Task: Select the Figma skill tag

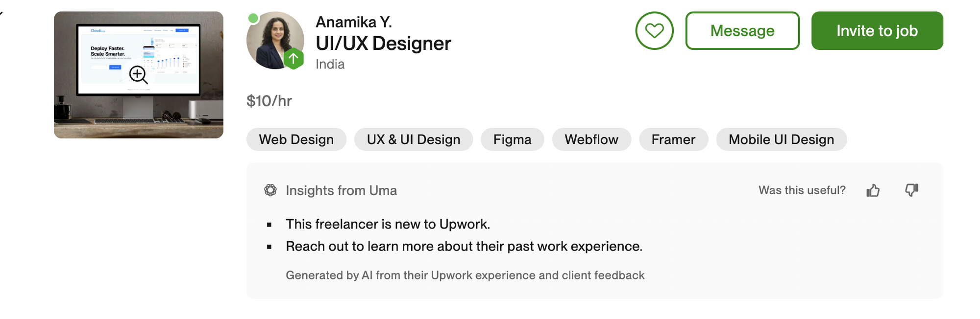Action: tap(513, 139)
